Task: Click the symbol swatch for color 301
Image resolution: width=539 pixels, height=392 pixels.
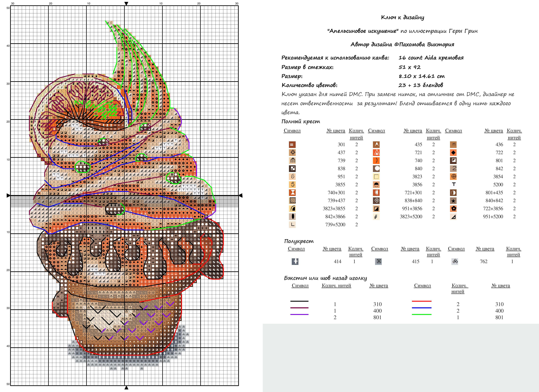Action: pyautogui.click(x=292, y=145)
